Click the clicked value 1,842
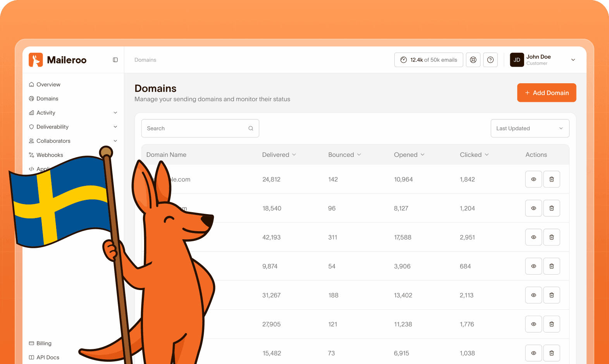 point(467,180)
